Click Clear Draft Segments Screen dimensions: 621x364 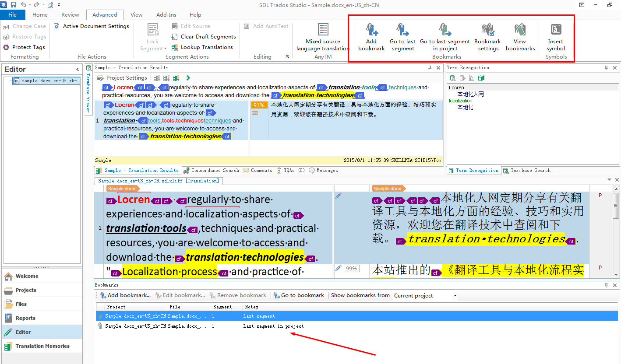[204, 37]
